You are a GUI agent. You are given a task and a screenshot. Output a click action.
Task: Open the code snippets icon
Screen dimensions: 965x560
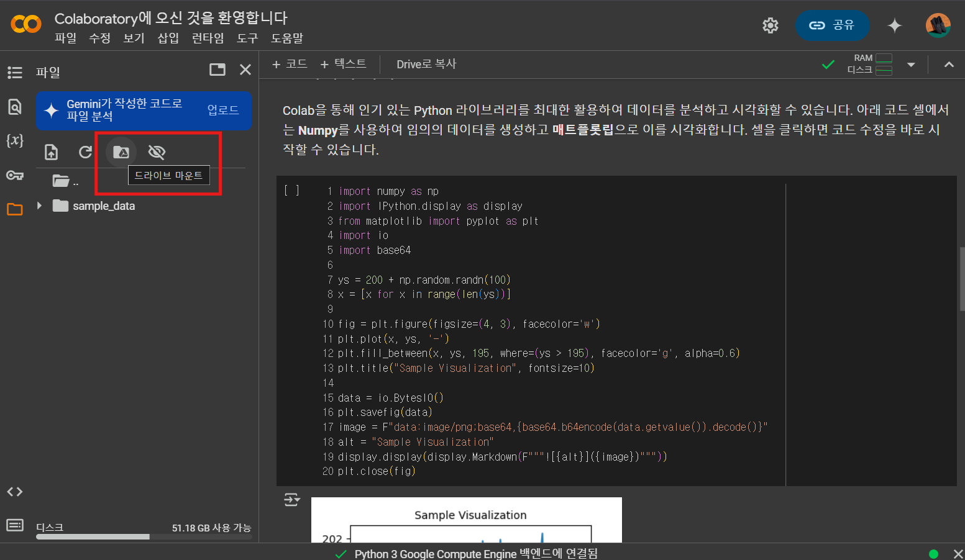click(15, 492)
